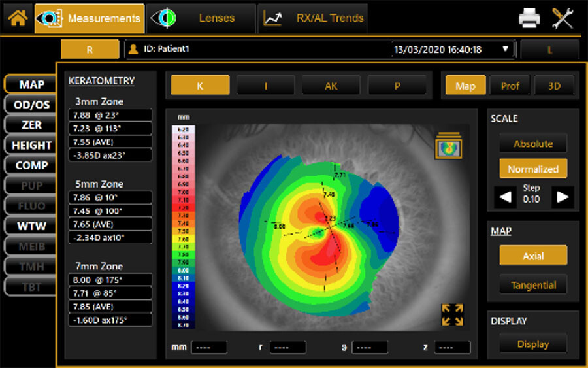
Task: Open the tools settings wrench icon
Action: 562,18
